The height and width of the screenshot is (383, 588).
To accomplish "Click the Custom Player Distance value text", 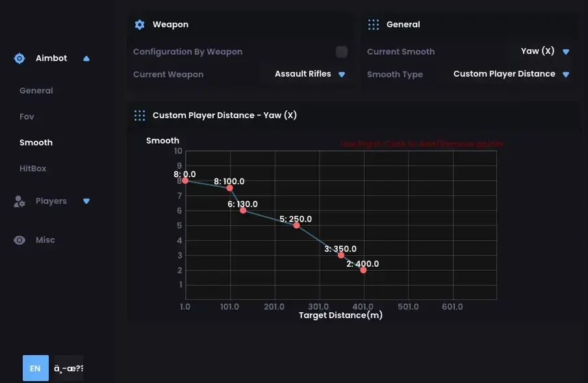I will [504, 74].
